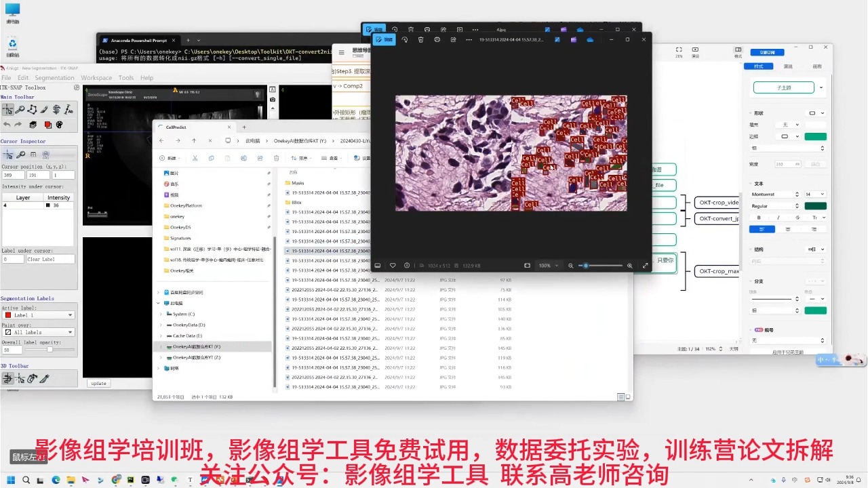Show file info in Photos bottom bar
868x488 pixels.
(x=407, y=266)
